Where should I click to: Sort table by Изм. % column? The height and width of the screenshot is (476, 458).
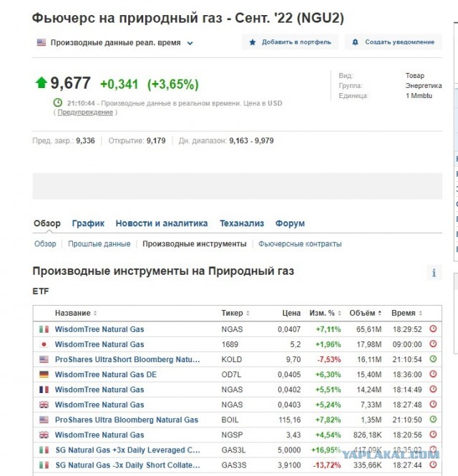click(x=325, y=313)
